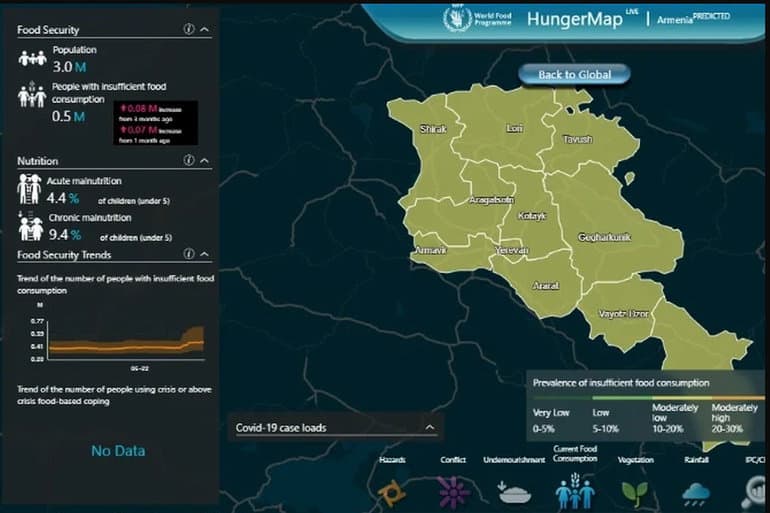Show the Rainfall layer
Viewport: 770px width, 513px height.
click(x=696, y=493)
